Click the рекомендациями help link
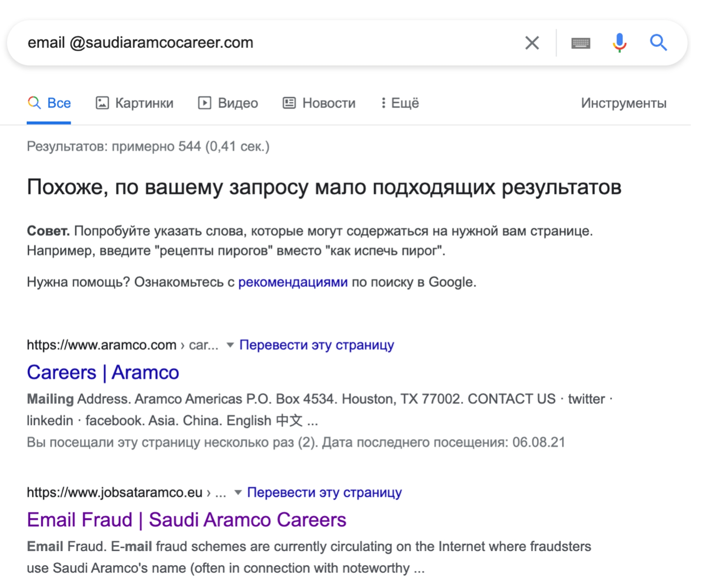This screenshot has width=703, height=588. tap(293, 282)
